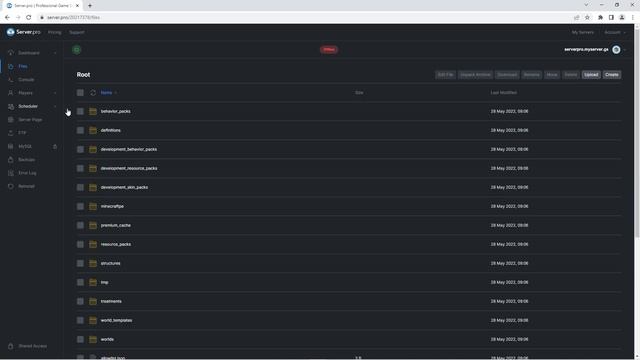Toggle the select-all files checkbox

80,93
